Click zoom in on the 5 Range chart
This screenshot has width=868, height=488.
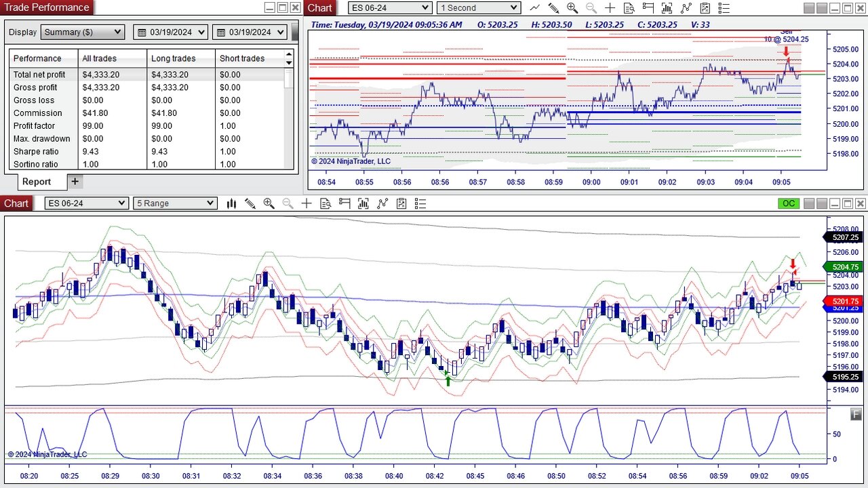269,203
